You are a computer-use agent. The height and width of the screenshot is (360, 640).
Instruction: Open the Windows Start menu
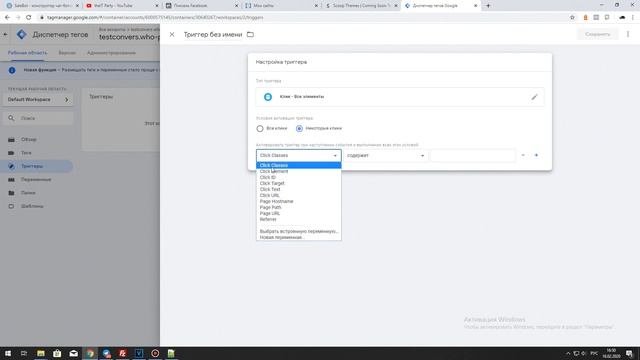pos(8,353)
